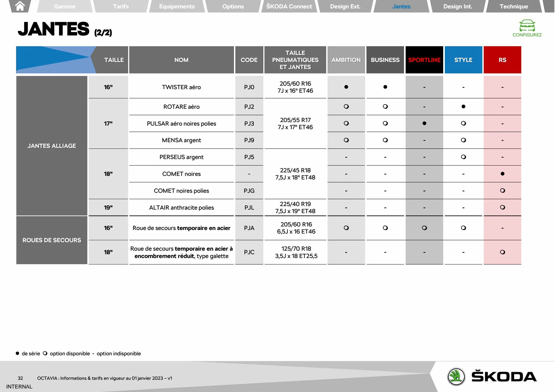Click the JANTES ALLIAGE category cell

[x=52, y=146]
